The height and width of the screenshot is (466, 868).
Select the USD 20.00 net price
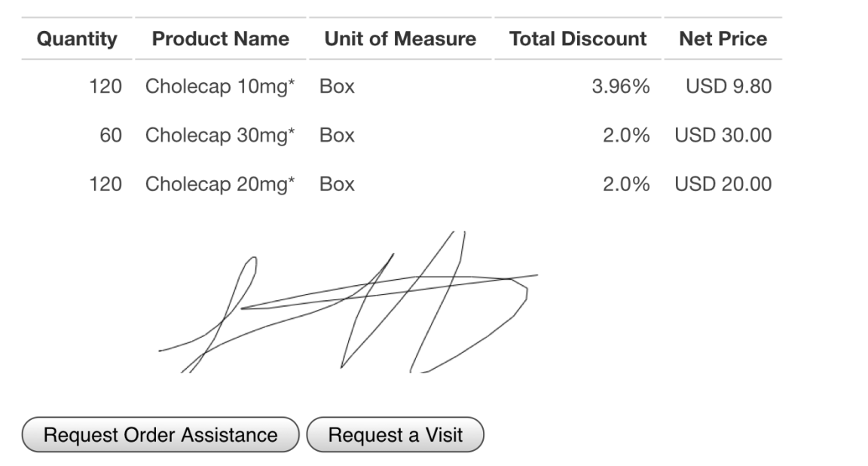click(x=723, y=185)
